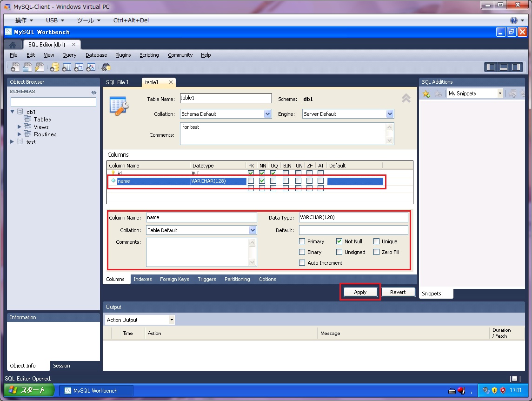Close the SQL Editor (db1) tab
532x401 pixels.
pos(73,45)
